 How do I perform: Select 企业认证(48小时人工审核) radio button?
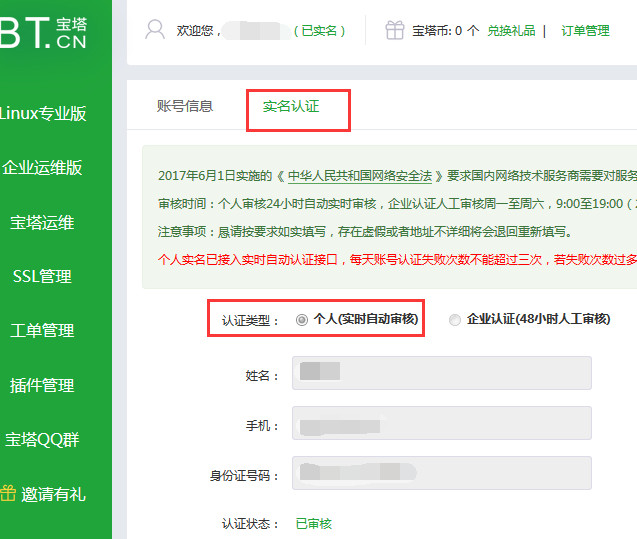click(x=455, y=320)
